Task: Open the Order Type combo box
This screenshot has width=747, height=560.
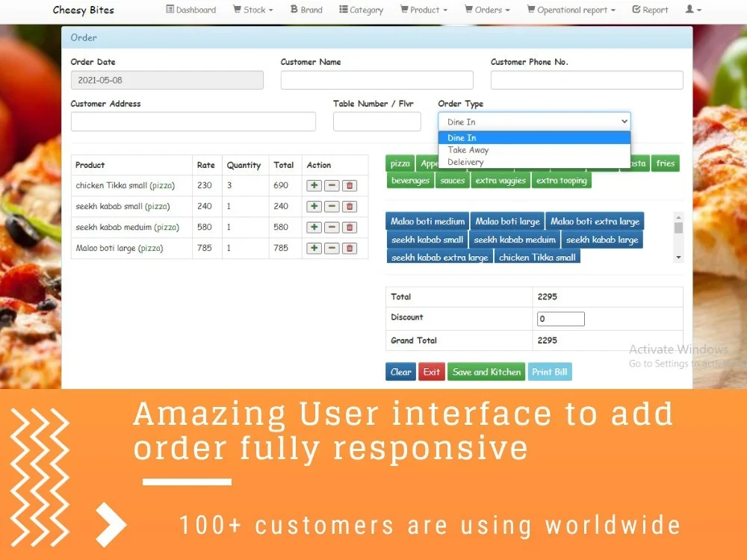Action: (x=534, y=122)
